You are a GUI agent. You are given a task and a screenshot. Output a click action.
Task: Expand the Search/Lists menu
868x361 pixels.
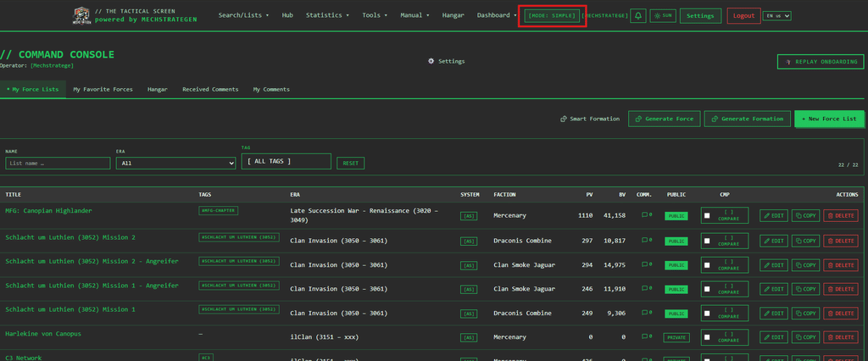tap(243, 15)
